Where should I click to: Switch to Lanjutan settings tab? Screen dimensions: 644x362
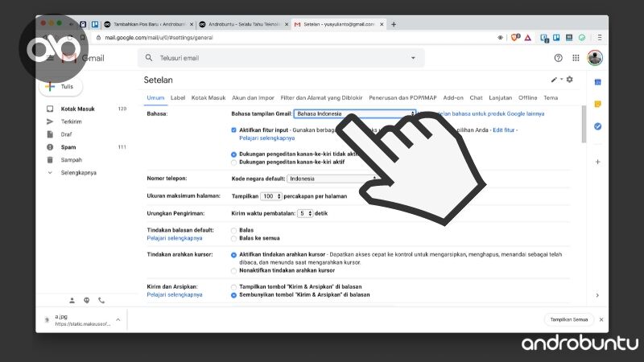[x=500, y=97]
